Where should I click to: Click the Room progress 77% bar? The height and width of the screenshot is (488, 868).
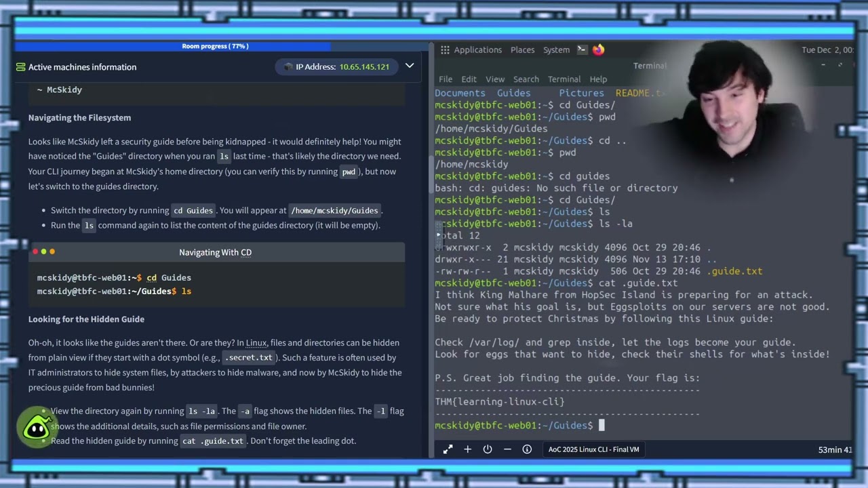(222, 46)
